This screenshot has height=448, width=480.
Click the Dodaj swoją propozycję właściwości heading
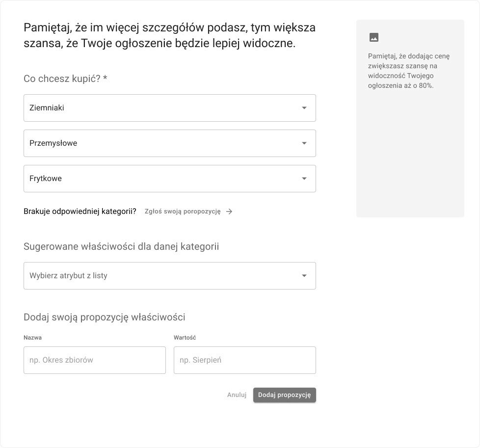point(105,317)
